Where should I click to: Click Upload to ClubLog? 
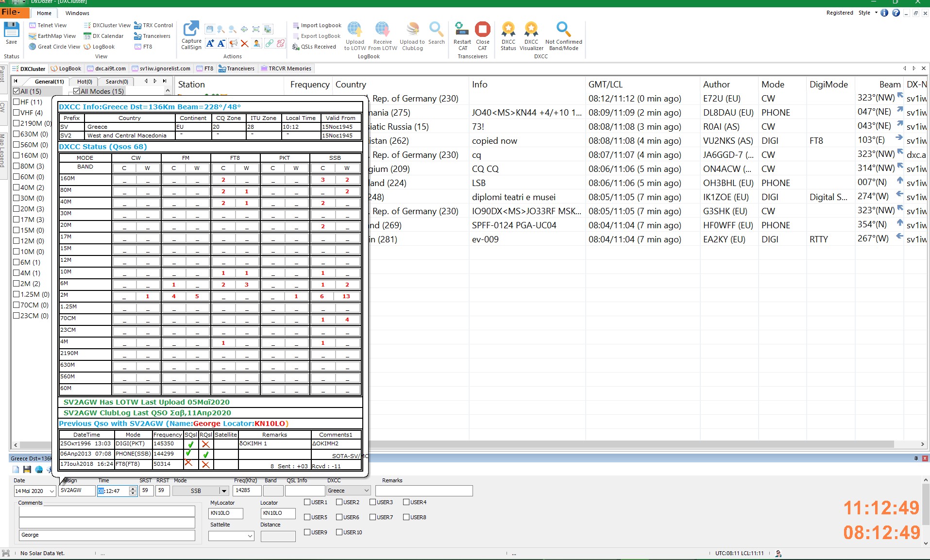click(x=412, y=36)
